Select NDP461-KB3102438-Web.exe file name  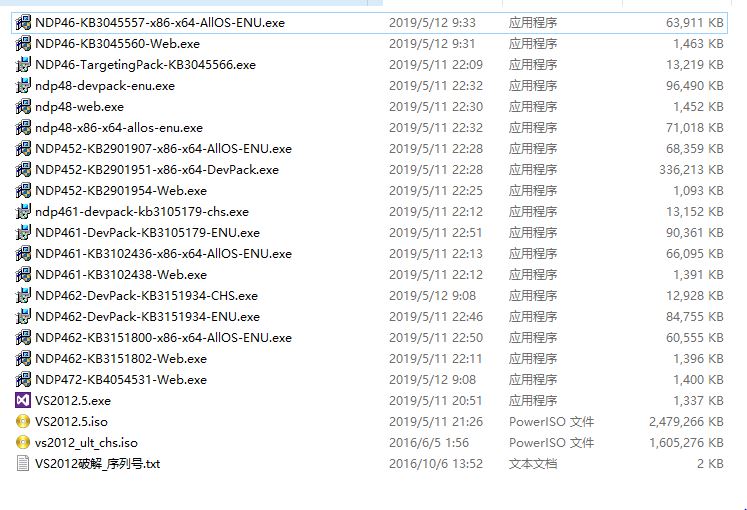(121, 275)
